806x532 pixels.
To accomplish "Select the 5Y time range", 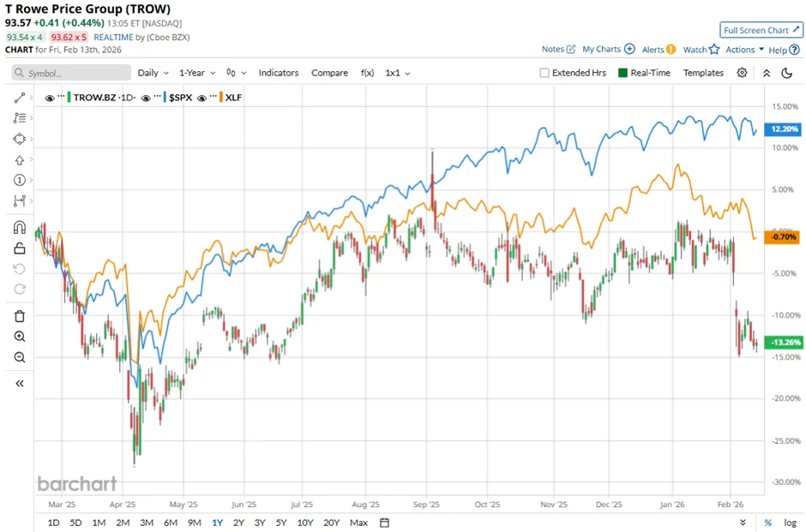I will point(281,523).
